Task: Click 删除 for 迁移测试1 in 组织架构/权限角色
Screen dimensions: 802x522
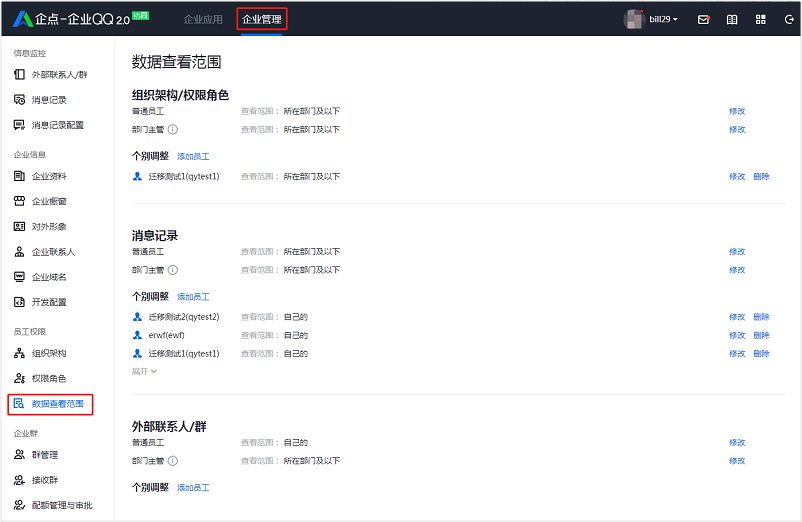Action: click(762, 176)
